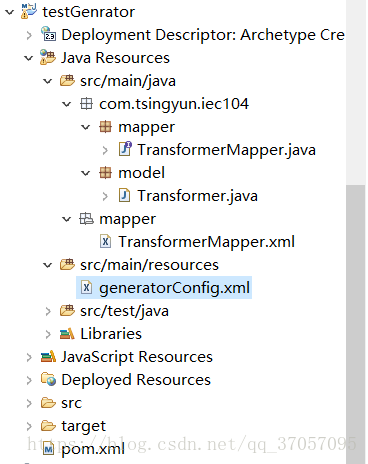Screen dimensions: 368x464
Task: Expand the src folder node
Action: pos(29,403)
